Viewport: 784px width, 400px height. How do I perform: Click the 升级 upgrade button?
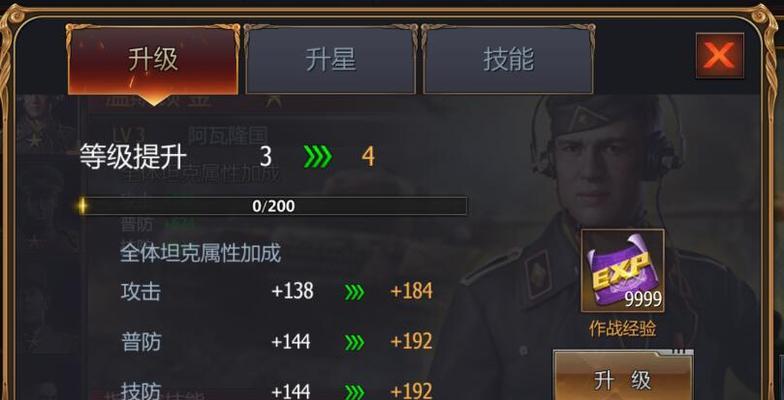(x=622, y=378)
